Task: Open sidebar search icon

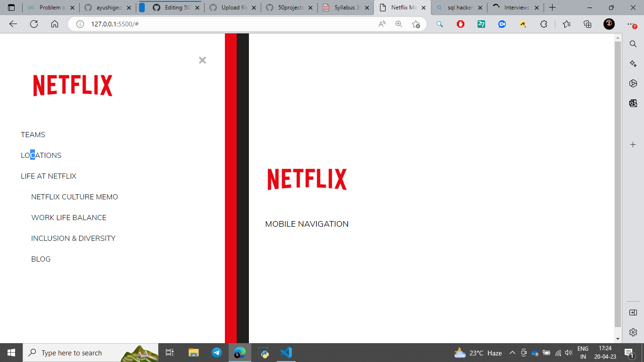Action: coord(633,44)
